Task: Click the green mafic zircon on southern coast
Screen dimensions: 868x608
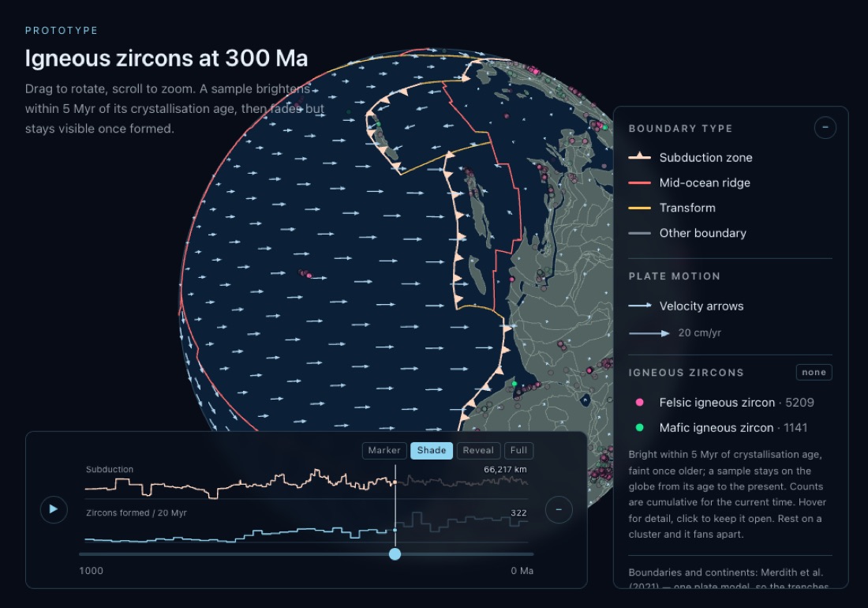Action: (x=514, y=383)
